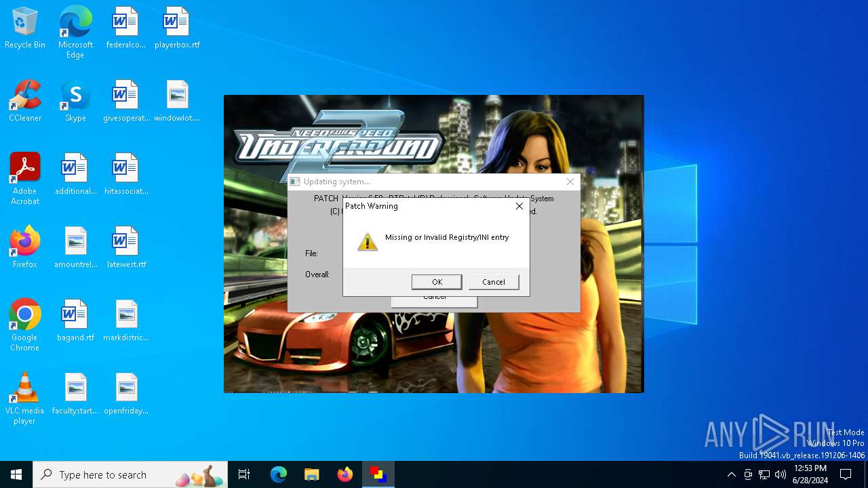The height and width of the screenshot is (488, 868).
Task: Select additional... document icon
Action: (75, 175)
